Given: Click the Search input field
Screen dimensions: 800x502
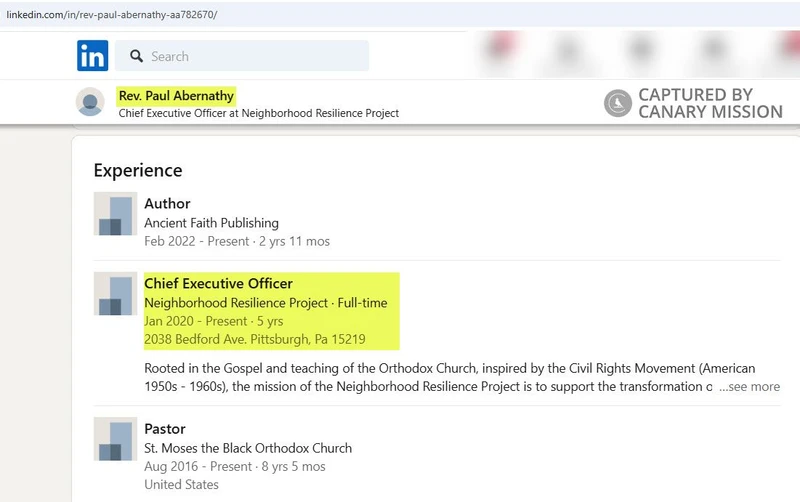Looking at the screenshot, I should tap(242, 56).
